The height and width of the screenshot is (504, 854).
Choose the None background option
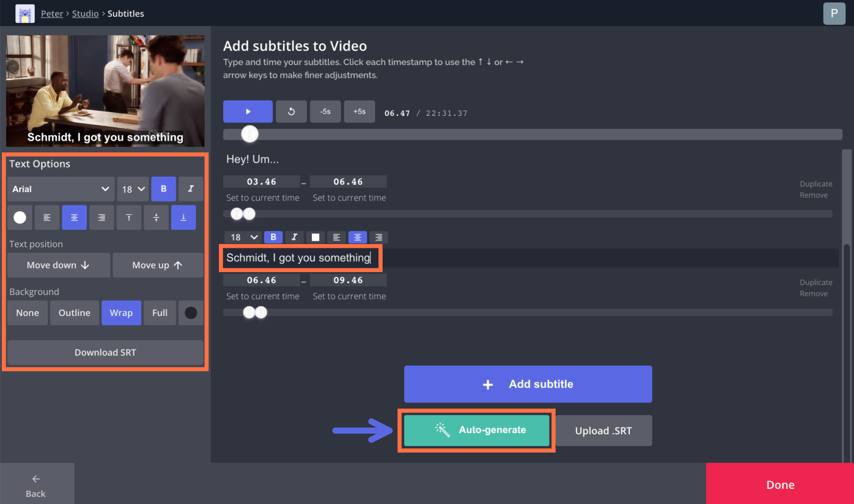coord(28,313)
